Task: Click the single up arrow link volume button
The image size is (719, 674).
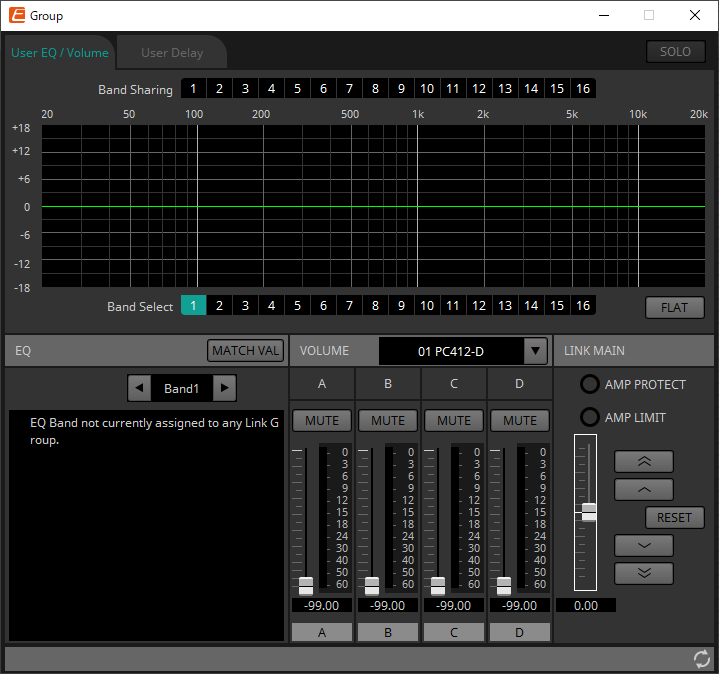Action: coord(644,490)
